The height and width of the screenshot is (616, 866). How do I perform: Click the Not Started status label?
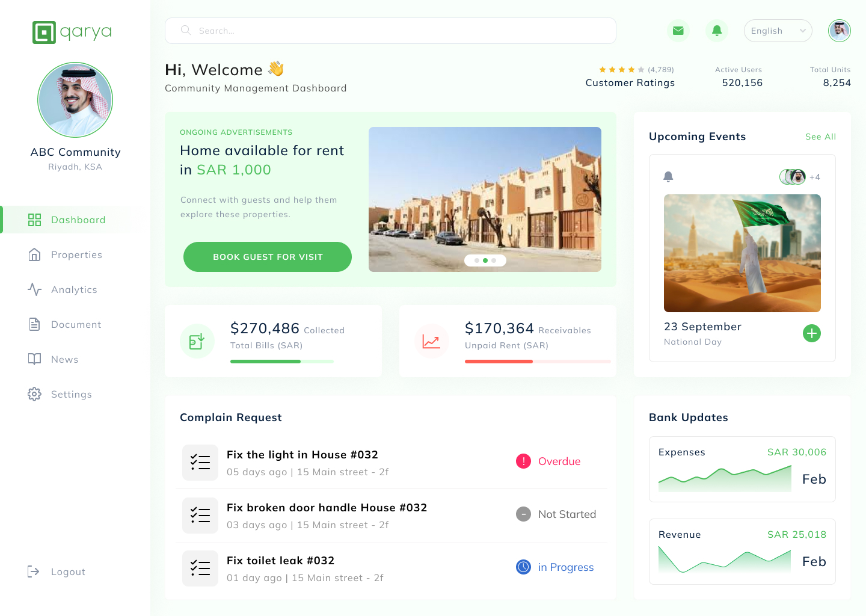coord(567,514)
